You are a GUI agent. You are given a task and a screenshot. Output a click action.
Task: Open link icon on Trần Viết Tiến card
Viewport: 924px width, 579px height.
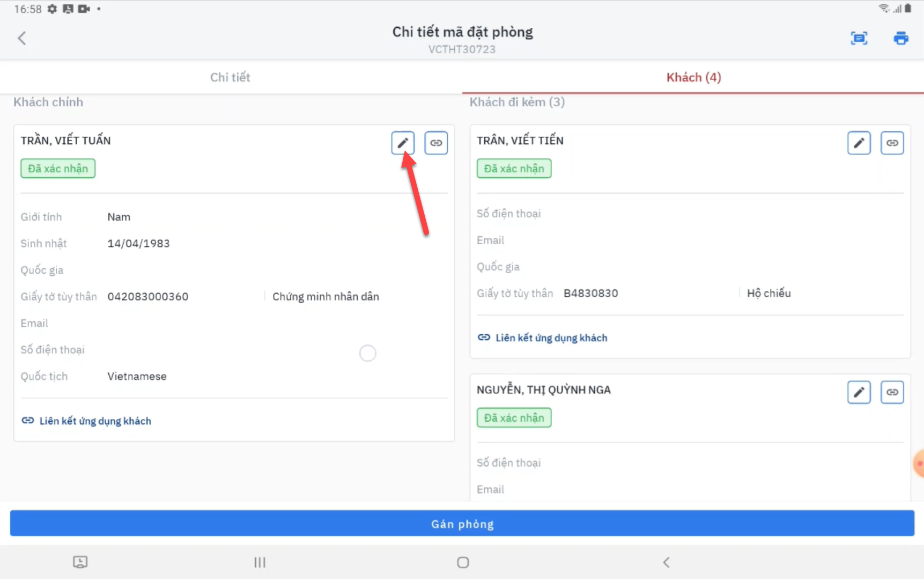(892, 143)
